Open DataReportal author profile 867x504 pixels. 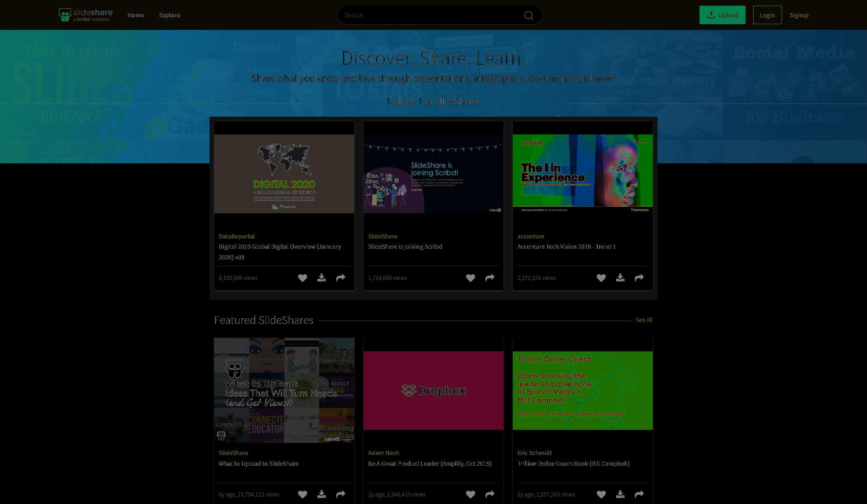tap(237, 237)
